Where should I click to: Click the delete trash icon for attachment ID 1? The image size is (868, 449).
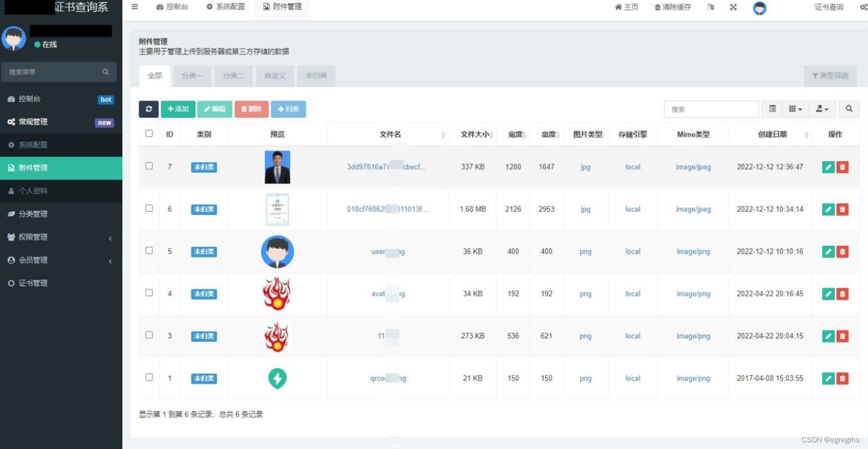click(842, 378)
